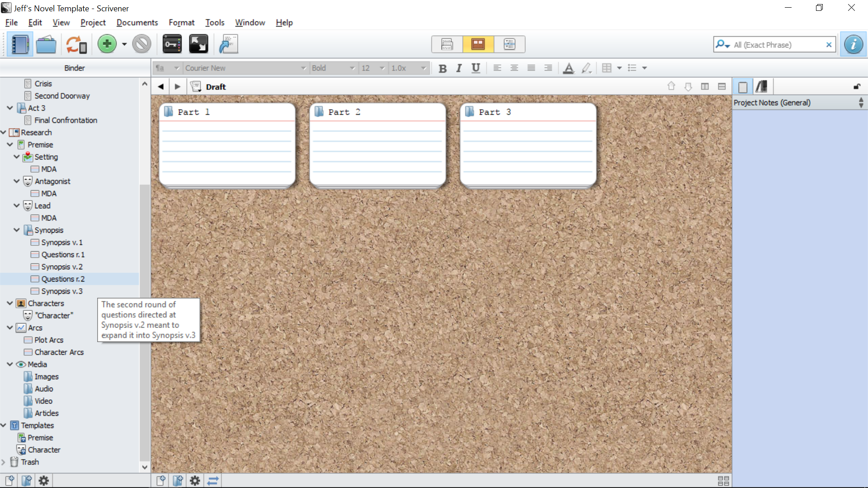Viewport: 868px width, 488px height.
Task: Click the corkboard view icon
Action: [478, 44]
